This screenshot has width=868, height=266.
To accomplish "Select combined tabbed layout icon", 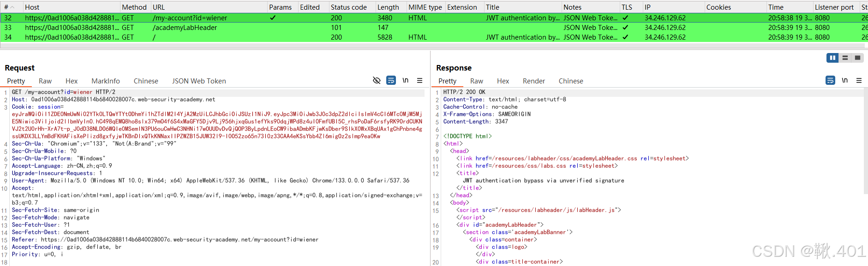I will pyautogui.click(x=857, y=58).
